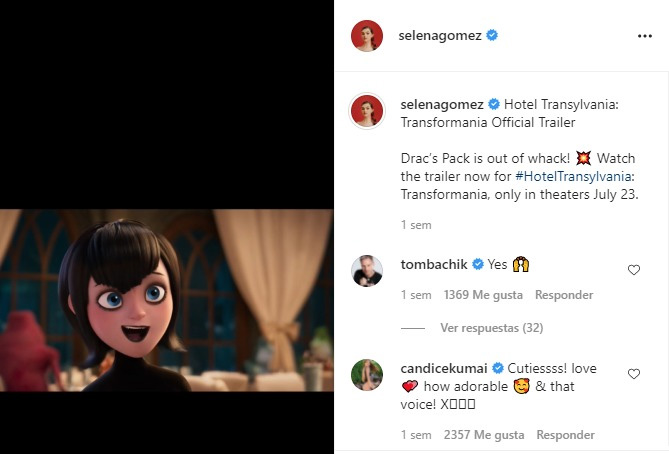Click selenagomez avatar beside the caption
The height and width of the screenshot is (454, 669).
coord(367,111)
